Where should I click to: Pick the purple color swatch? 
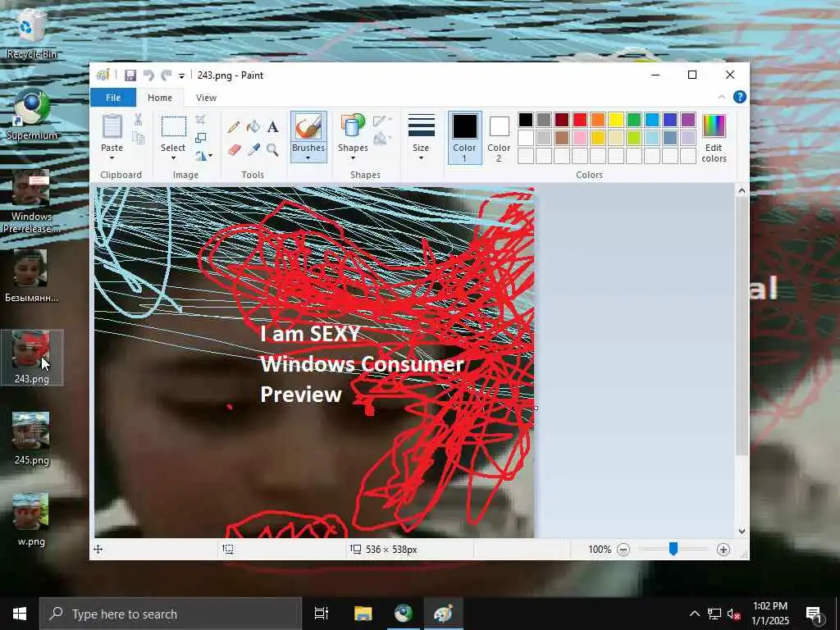[x=688, y=120]
